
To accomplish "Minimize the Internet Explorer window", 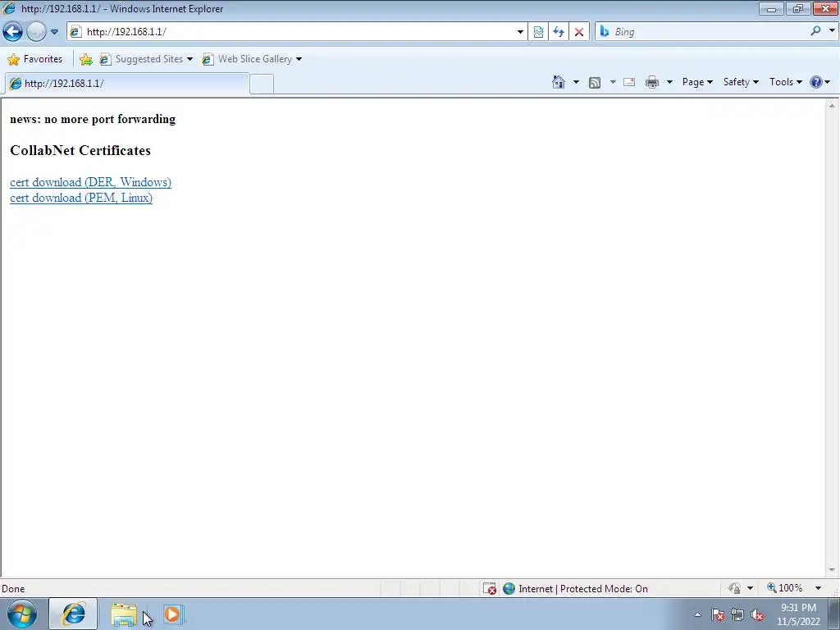I will (771, 8).
